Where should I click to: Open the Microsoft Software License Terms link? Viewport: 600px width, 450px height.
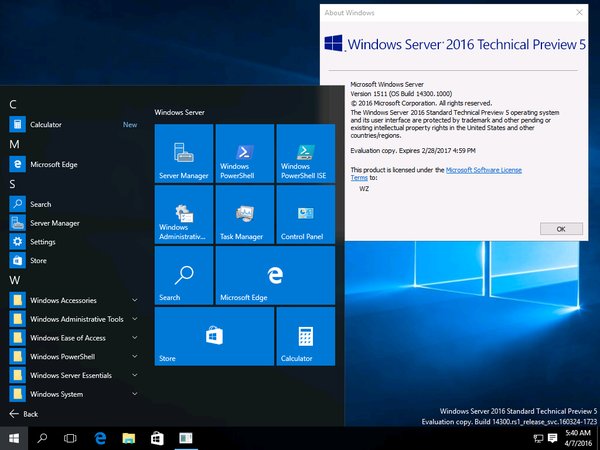[483, 171]
